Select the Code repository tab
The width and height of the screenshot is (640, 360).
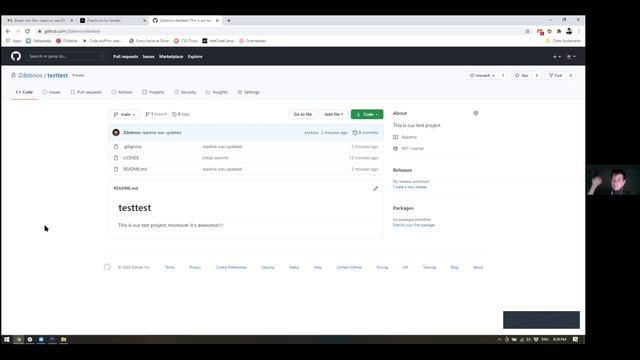tap(24, 92)
